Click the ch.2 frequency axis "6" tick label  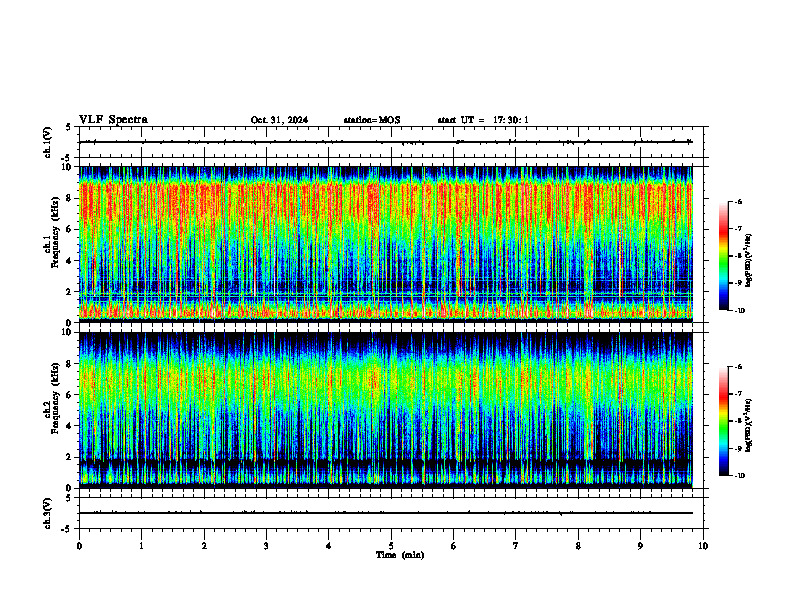(70, 395)
